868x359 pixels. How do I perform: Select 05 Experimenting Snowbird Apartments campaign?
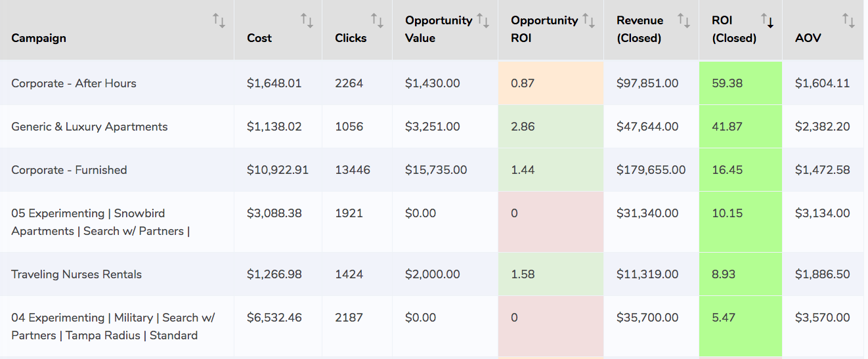(100, 222)
